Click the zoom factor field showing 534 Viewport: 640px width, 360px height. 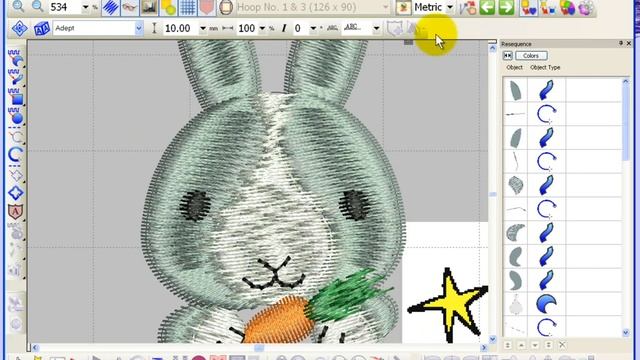pos(64,7)
